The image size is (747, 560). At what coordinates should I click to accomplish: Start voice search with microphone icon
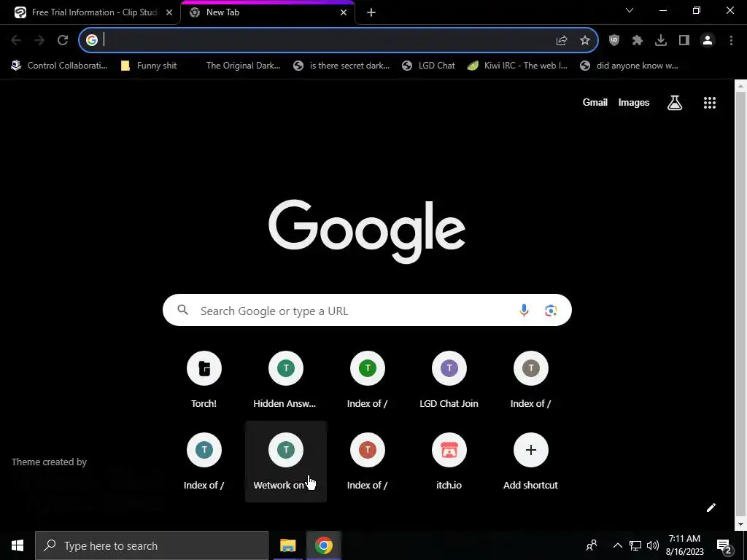[x=524, y=311]
